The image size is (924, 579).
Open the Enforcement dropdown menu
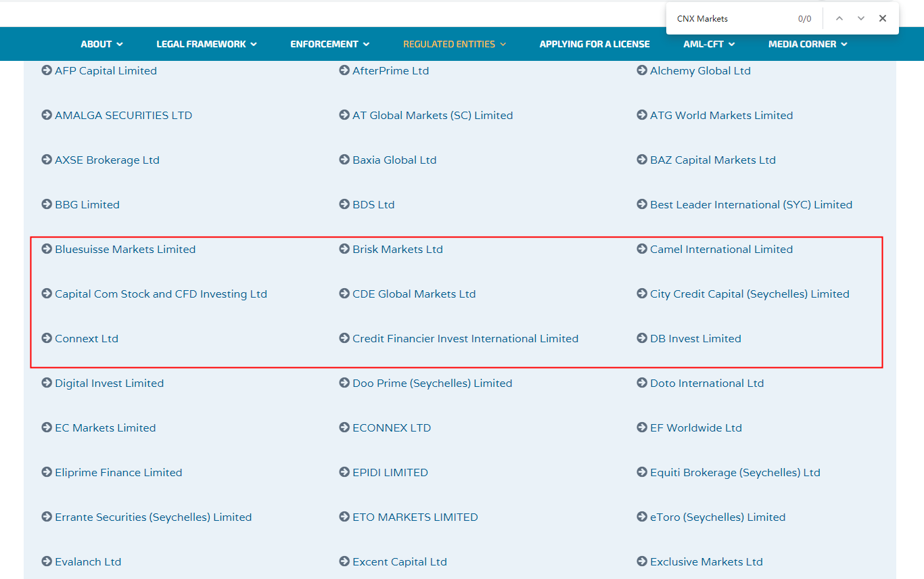click(x=329, y=44)
